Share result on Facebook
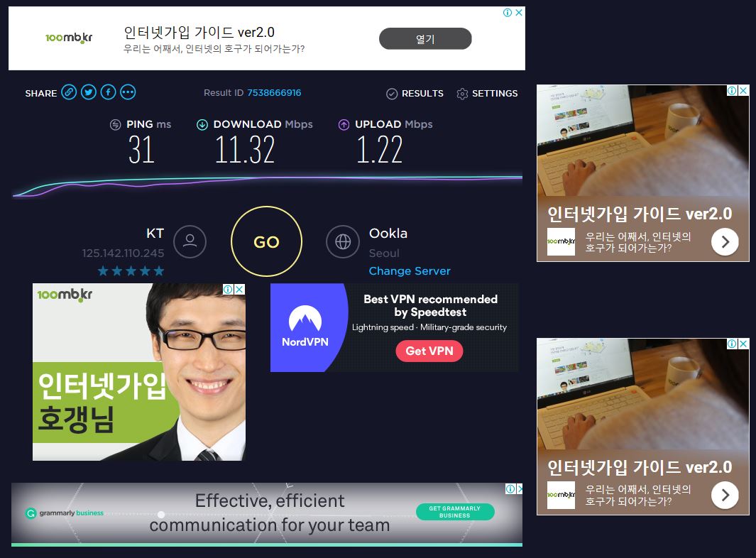 coord(108,92)
